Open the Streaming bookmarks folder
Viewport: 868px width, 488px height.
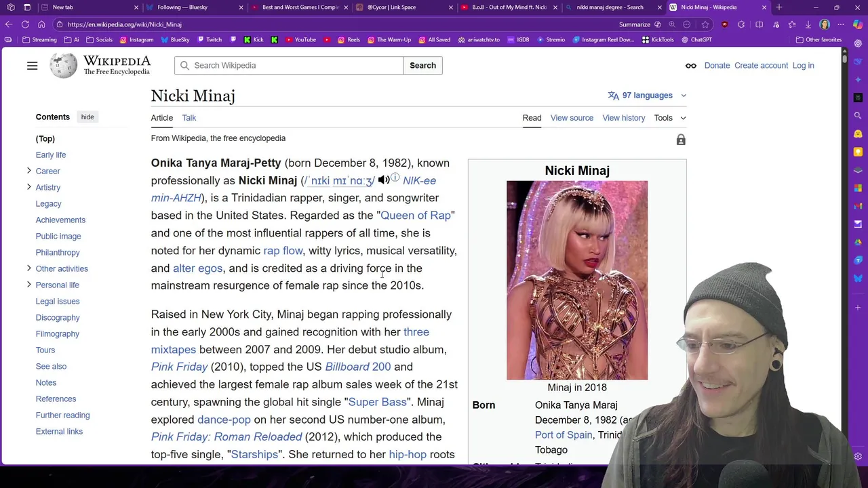point(39,40)
